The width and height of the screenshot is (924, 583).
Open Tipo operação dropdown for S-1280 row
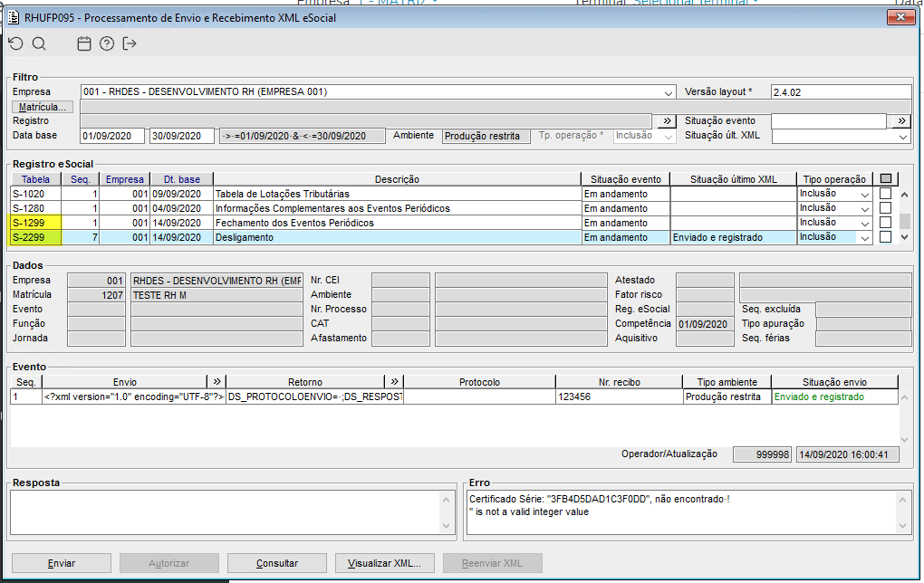864,208
